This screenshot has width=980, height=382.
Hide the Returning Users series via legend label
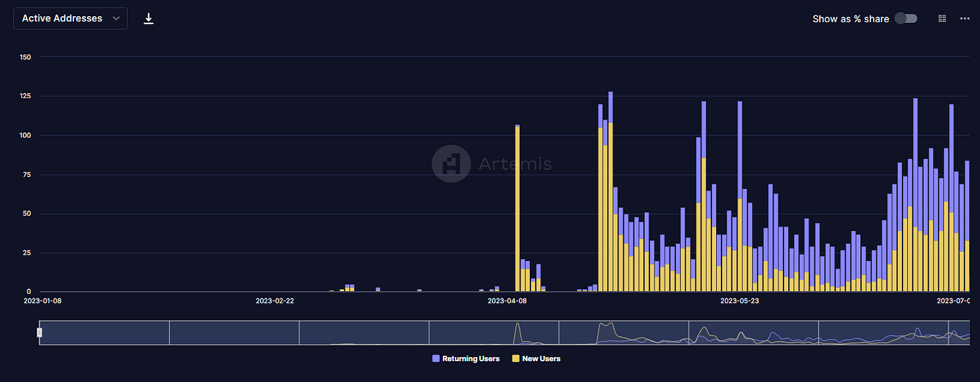tap(470, 359)
